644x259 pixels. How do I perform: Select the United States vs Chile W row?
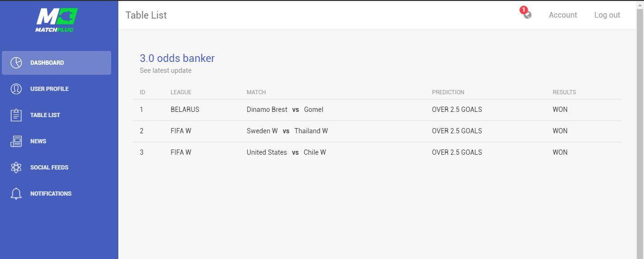377,152
